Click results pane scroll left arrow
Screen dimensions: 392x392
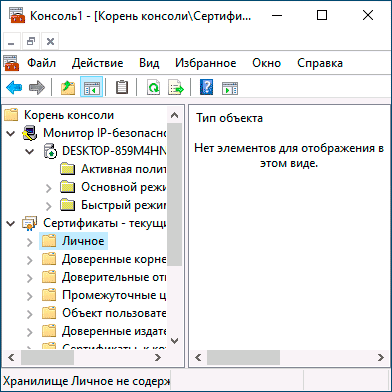point(198,358)
